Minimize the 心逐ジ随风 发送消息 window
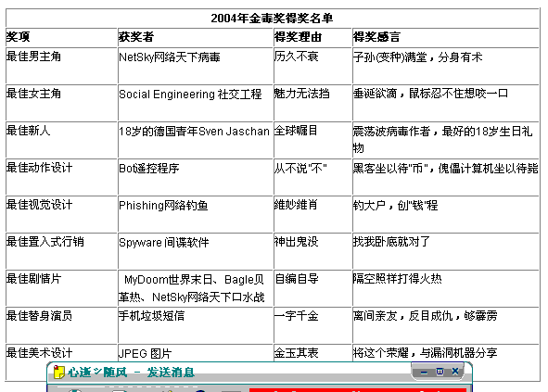 [424, 373]
